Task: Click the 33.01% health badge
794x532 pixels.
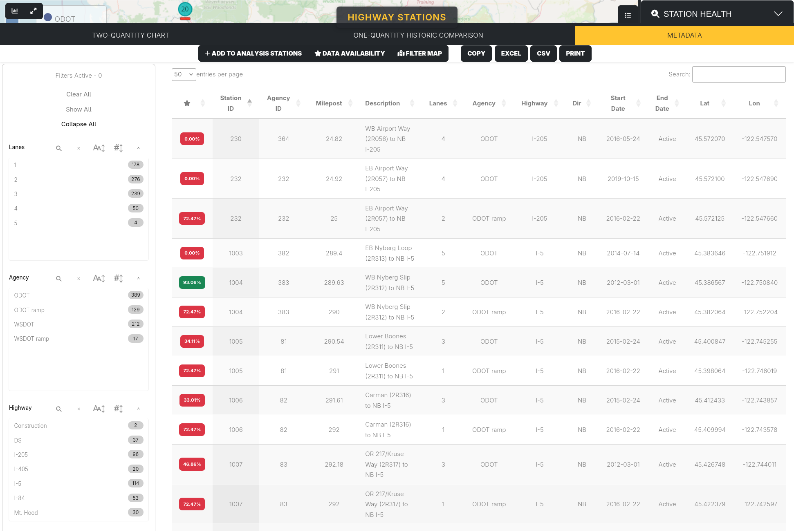Action: click(192, 400)
